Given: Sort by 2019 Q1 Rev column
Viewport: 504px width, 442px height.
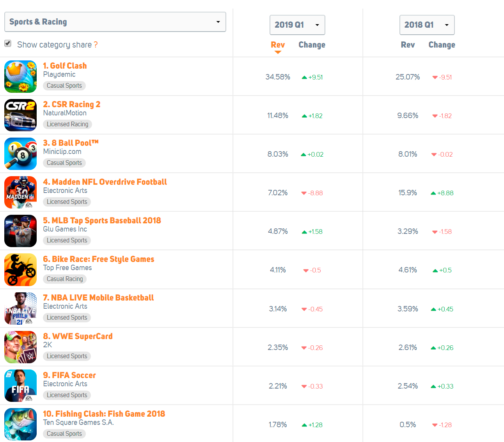Looking at the screenshot, I should pyautogui.click(x=278, y=45).
